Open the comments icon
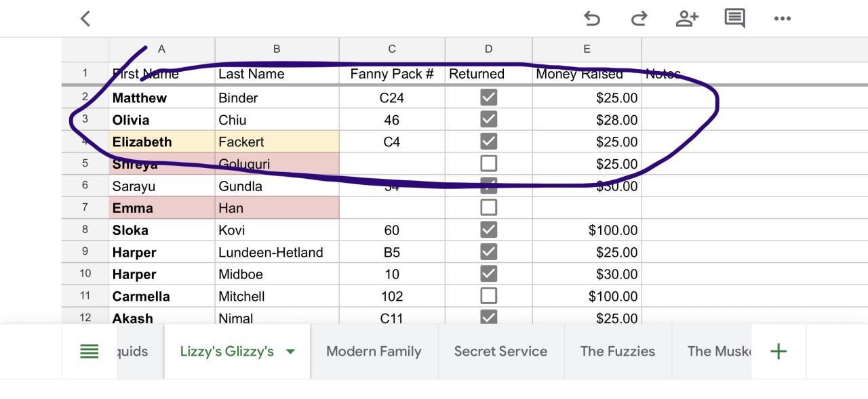The width and height of the screenshot is (868, 399). [734, 18]
